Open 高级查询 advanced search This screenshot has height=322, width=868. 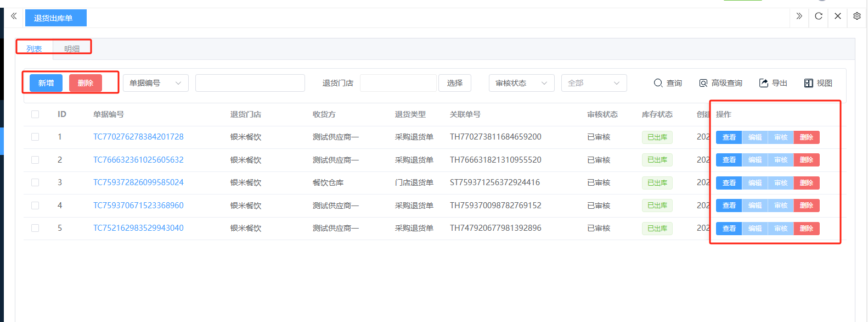pos(720,83)
